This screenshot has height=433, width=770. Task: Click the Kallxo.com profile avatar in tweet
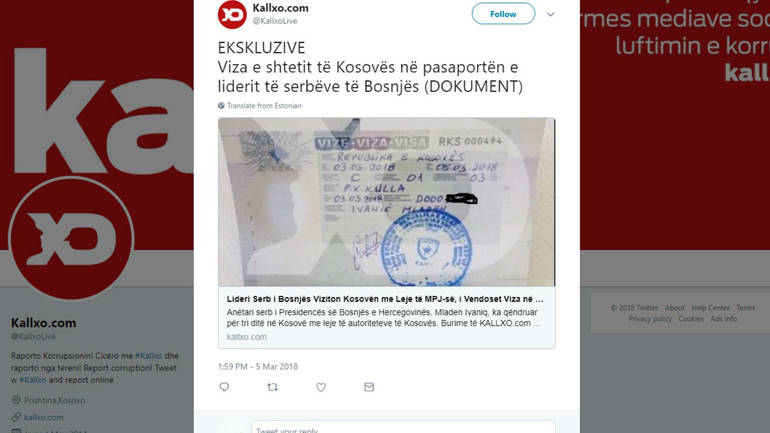pos(232,14)
